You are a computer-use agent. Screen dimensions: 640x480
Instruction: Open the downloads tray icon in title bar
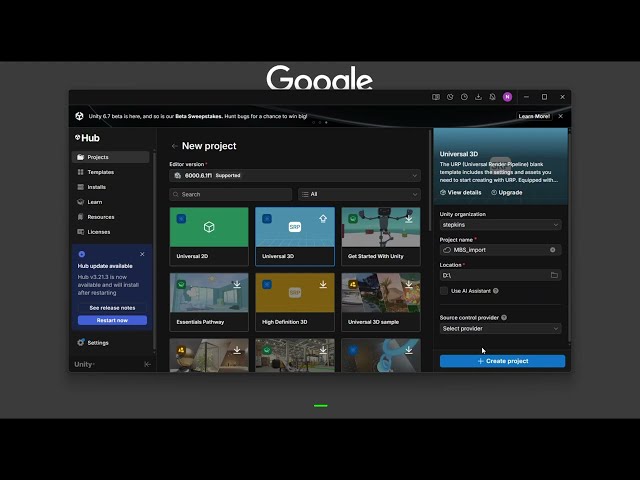tap(478, 97)
